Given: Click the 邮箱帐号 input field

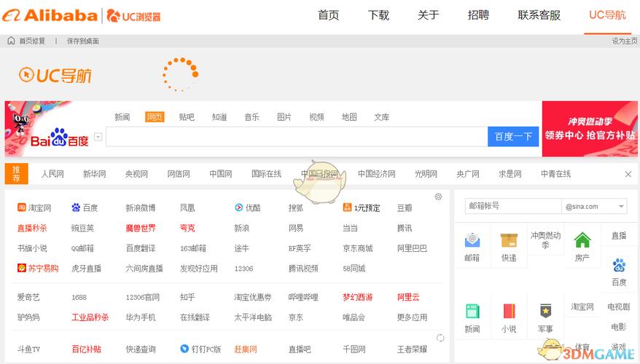Looking at the screenshot, I should [x=513, y=206].
